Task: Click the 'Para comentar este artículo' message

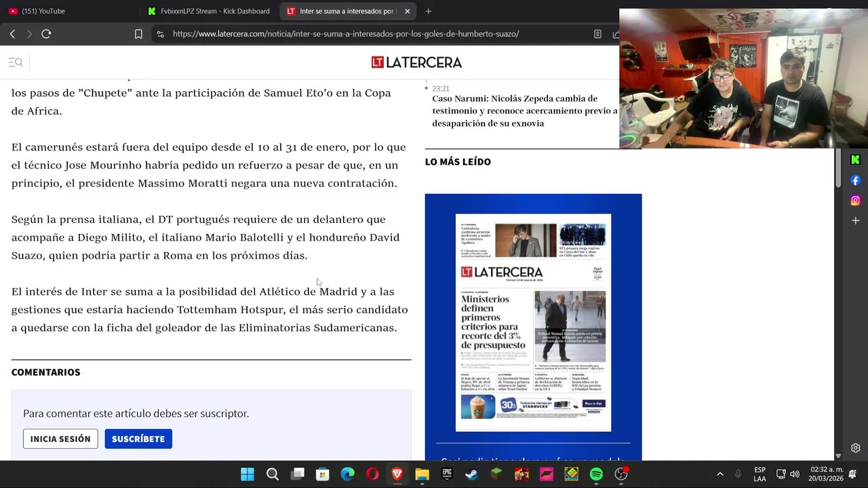Action: click(136, 413)
